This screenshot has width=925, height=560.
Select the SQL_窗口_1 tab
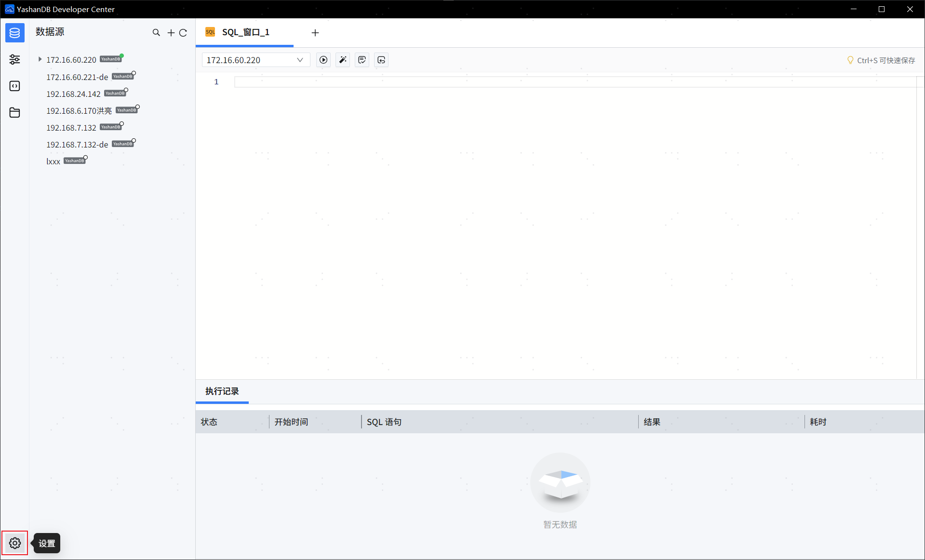(245, 32)
